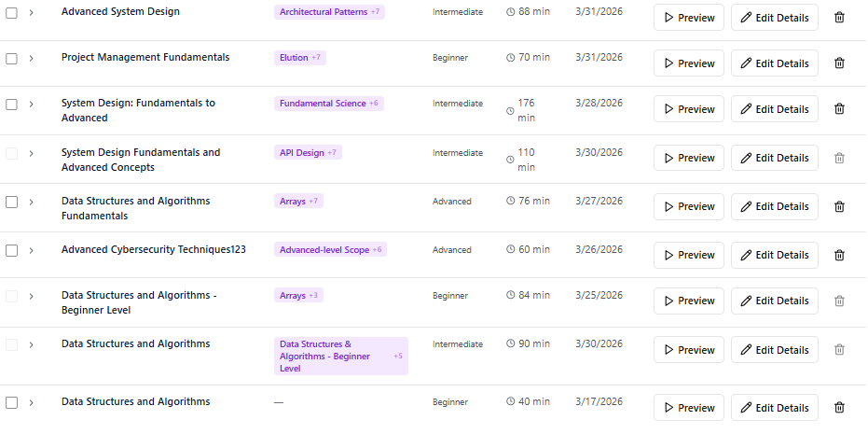Click trash icon for API Design course row
Image resolution: width=868 pixels, height=434 pixels.
coord(839,158)
